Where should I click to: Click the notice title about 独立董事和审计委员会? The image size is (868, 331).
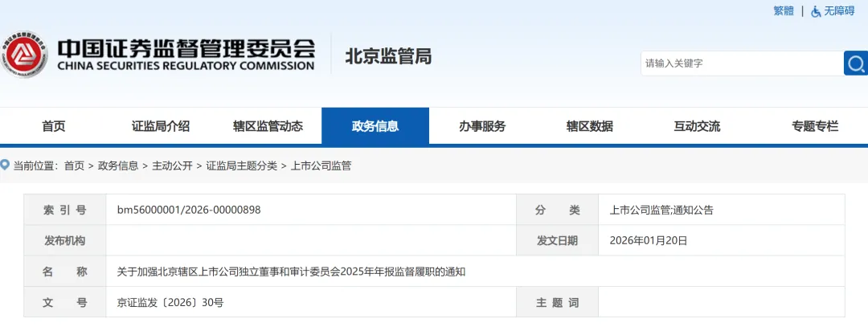click(291, 272)
